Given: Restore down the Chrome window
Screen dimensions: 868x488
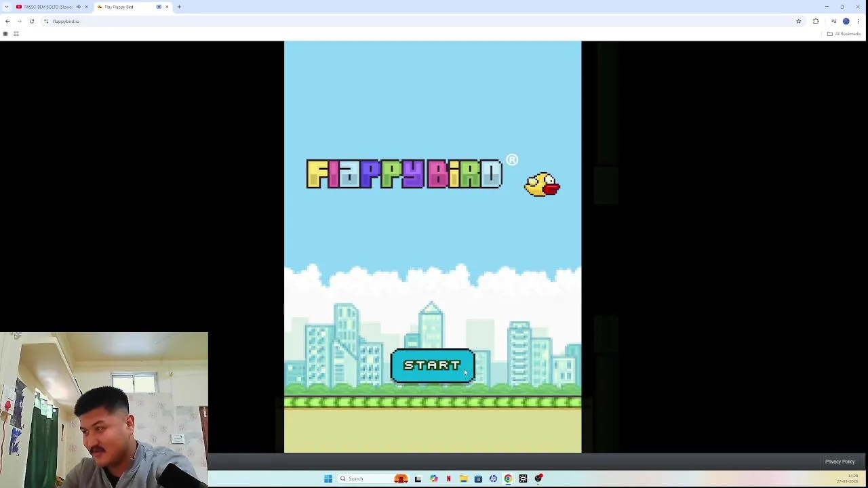Looking at the screenshot, I should click(x=842, y=7).
